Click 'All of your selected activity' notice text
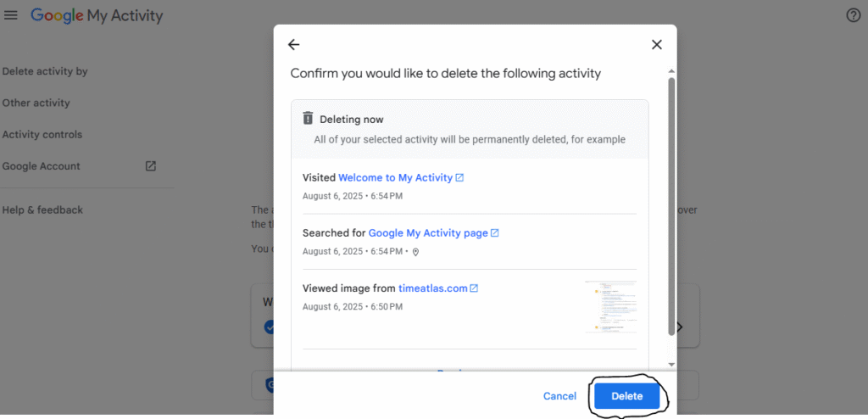This screenshot has width=868, height=419. (x=470, y=140)
